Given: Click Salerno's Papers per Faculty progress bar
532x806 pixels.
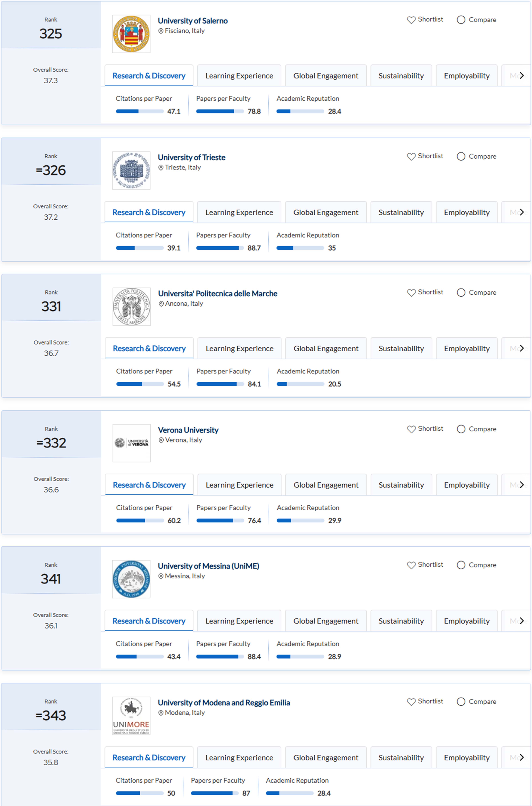Looking at the screenshot, I should (x=220, y=111).
